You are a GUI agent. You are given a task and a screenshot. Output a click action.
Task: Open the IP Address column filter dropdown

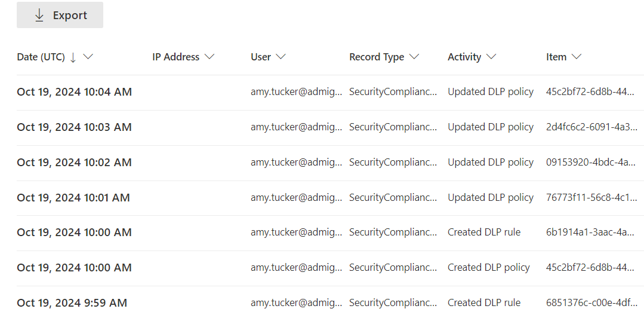209,57
